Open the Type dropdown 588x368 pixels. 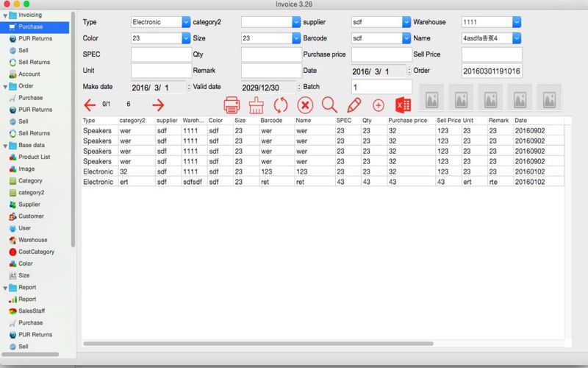(x=186, y=22)
